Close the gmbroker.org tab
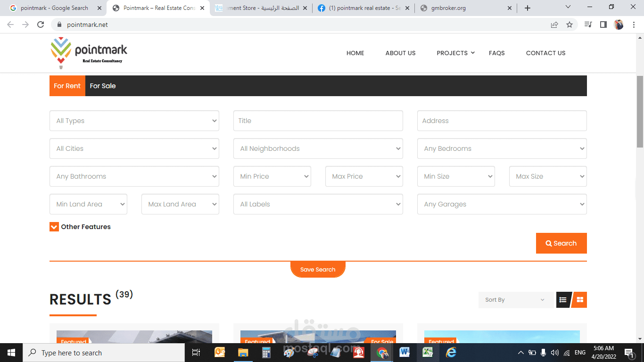Screen dimensions: 644x362 pos(510,8)
